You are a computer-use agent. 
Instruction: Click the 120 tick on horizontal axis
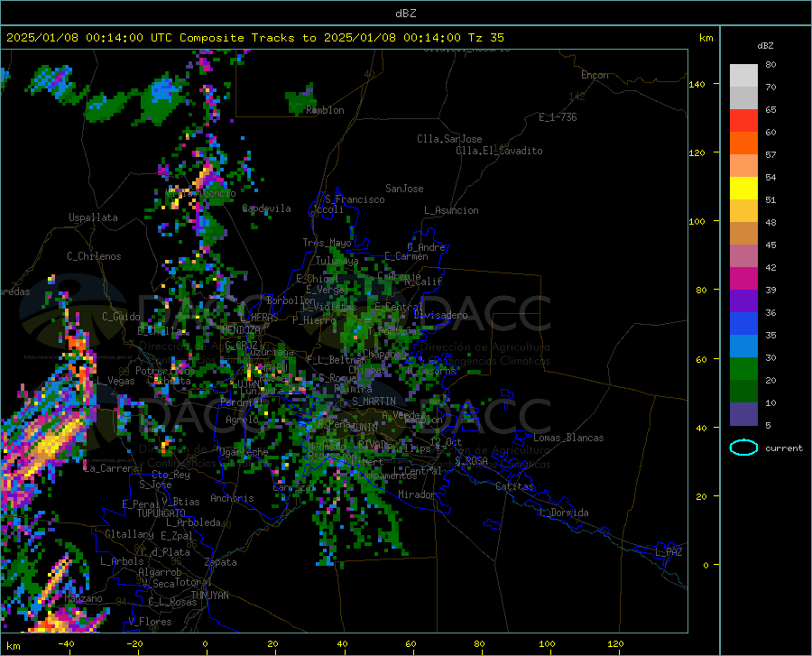coord(615,644)
